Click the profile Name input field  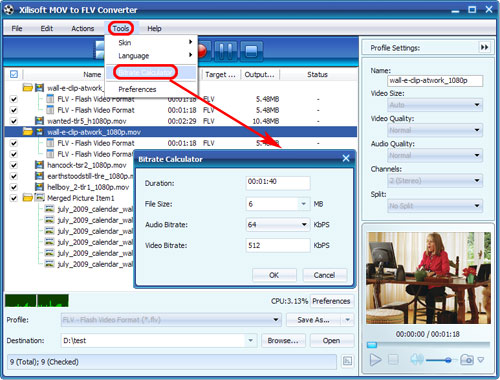pyautogui.click(x=435, y=80)
